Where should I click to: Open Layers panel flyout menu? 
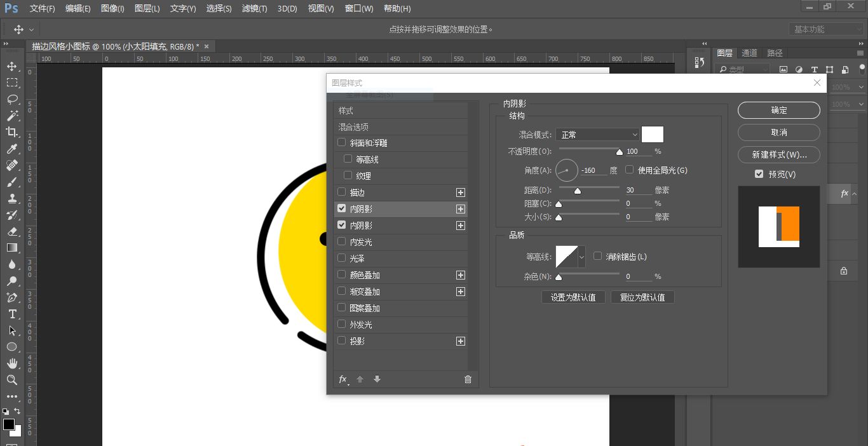click(861, 53)
